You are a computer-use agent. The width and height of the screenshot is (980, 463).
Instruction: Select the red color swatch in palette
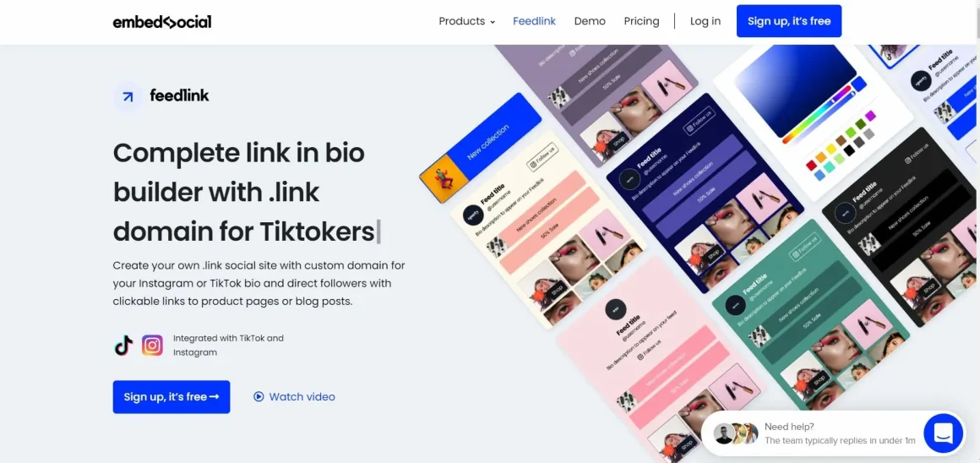(x=811, y=165)
